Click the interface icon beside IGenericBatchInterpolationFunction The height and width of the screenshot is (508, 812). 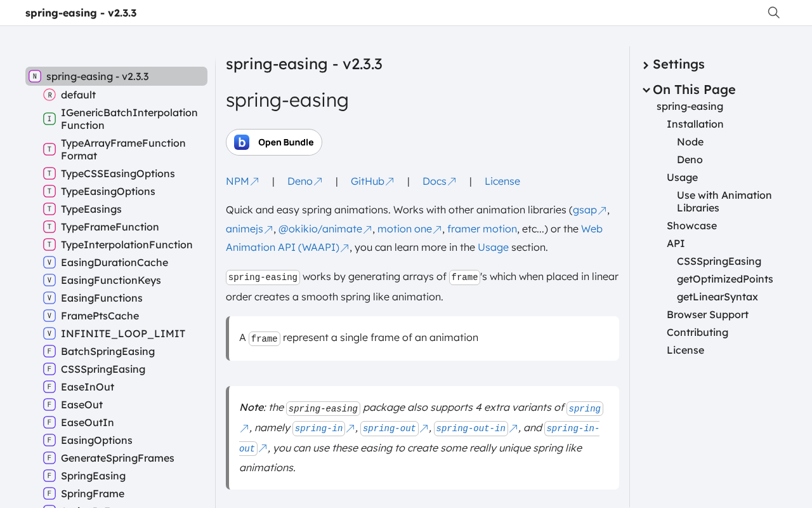[x=49, y=119]
